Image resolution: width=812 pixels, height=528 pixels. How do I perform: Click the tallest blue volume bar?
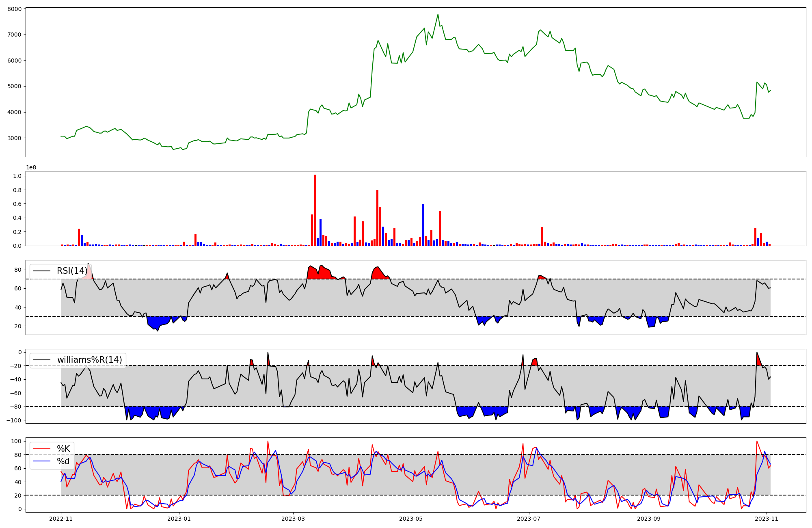tap(423, 225)
